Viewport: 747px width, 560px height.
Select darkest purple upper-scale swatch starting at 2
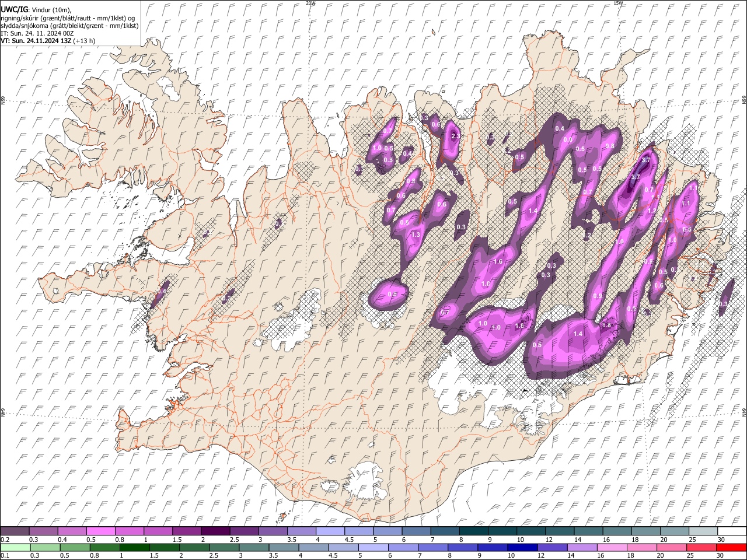click(215, 531)
